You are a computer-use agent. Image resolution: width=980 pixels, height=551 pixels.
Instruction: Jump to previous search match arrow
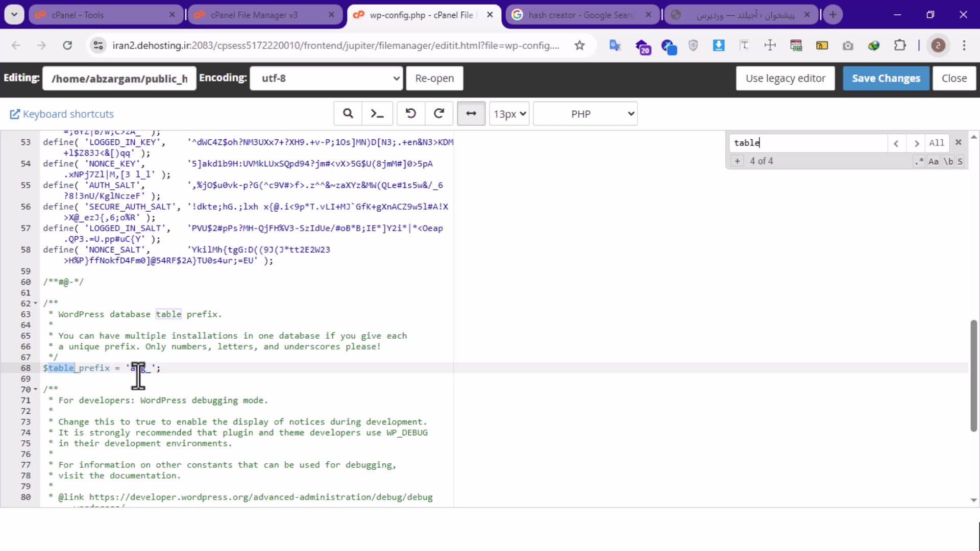[x=896, y=143]
